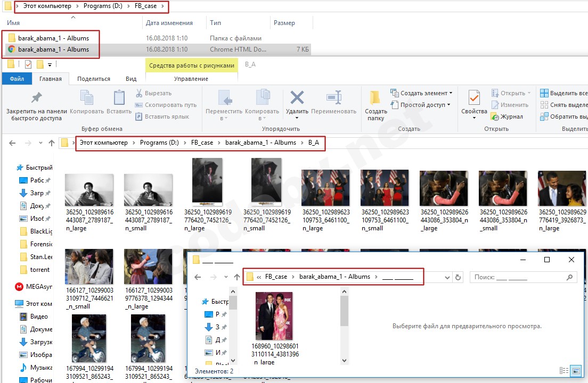The width and height of the screenshot is (588, 383).
Task: Click the Вставить (Paste) clipboard icon
Action: (119, 98)
